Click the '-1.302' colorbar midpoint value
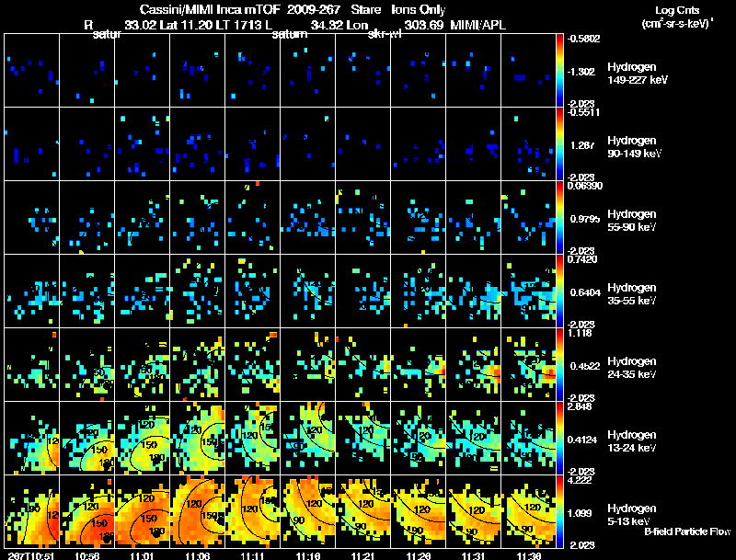736x560 pixels. coord(581,72)
